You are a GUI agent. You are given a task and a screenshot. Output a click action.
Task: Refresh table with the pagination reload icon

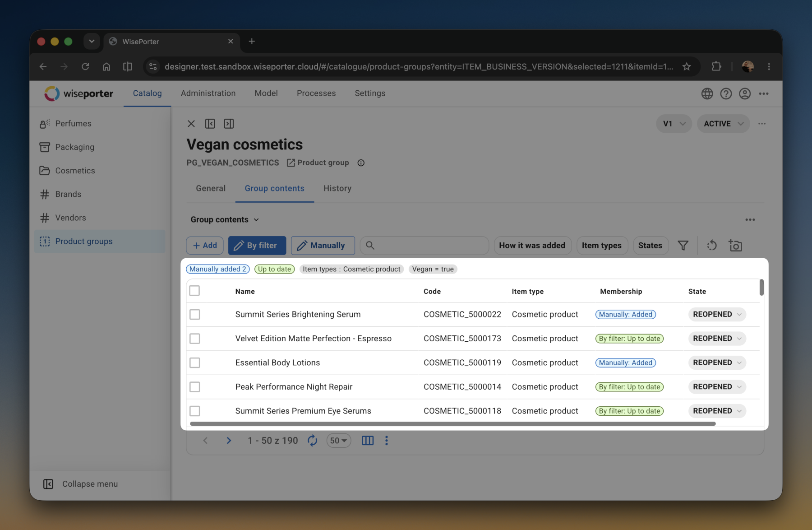[x=312, y=441]
